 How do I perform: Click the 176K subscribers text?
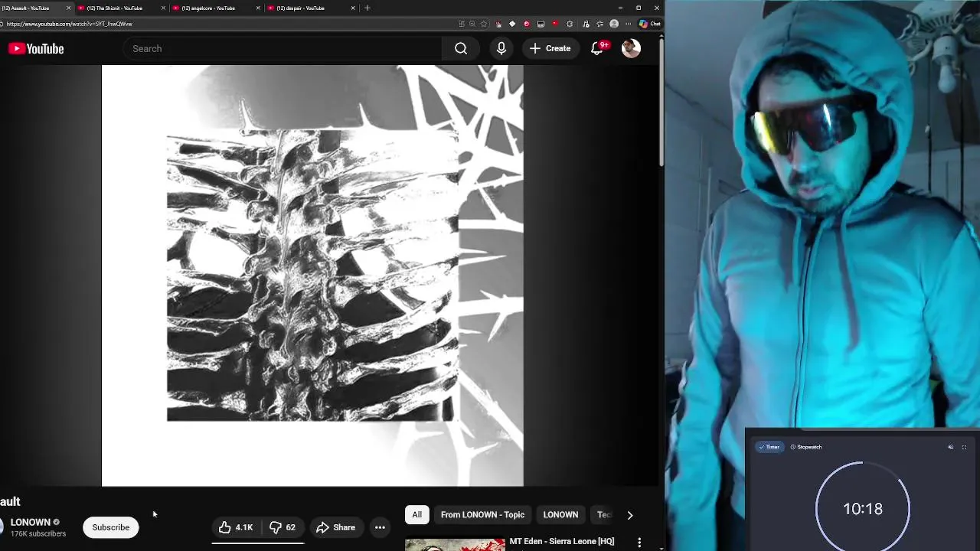[x=38, y=534]
